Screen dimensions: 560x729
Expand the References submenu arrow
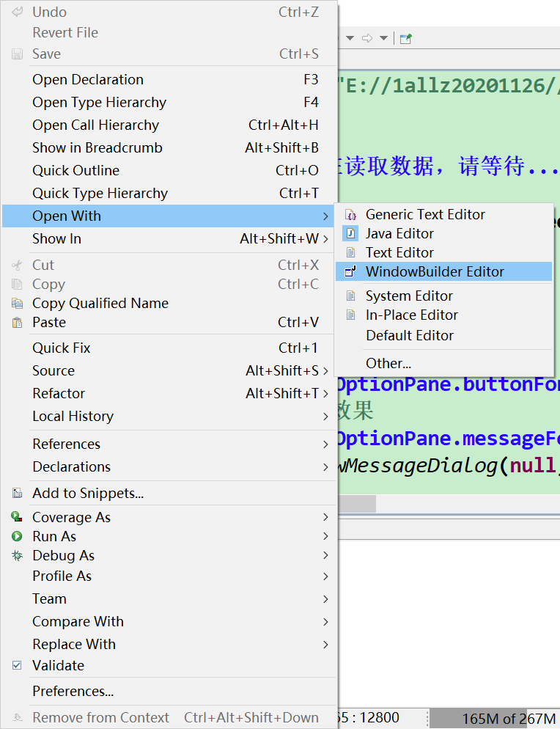(325, 444)
